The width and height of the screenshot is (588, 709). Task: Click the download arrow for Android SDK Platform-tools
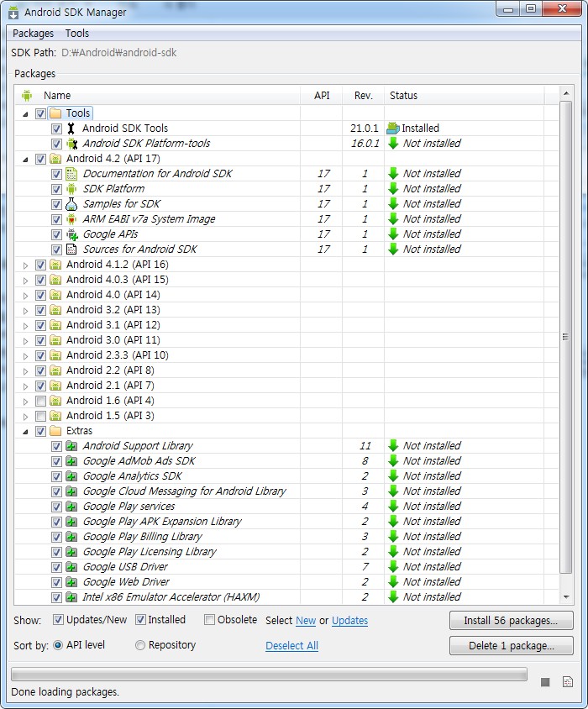pos(393,144)
